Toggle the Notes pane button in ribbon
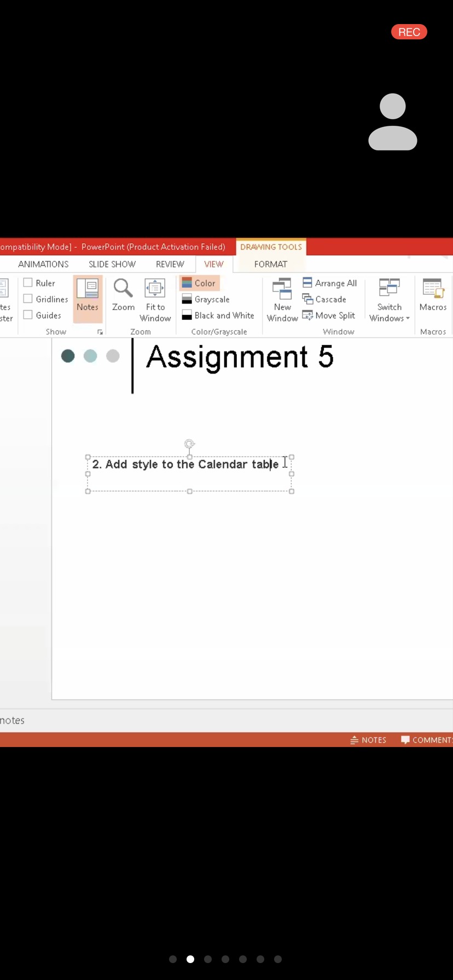This screenshot has height=980, width=453. point(88,295)
